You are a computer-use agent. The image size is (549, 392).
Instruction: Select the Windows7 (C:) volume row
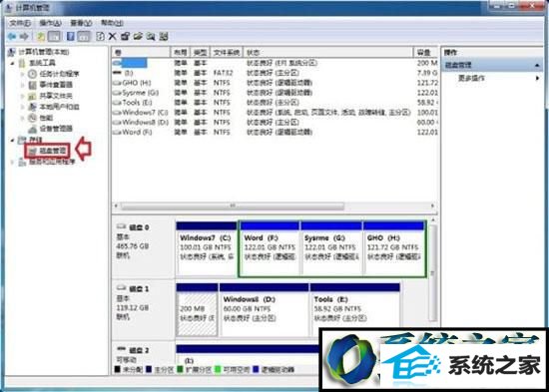coord(275,113)
